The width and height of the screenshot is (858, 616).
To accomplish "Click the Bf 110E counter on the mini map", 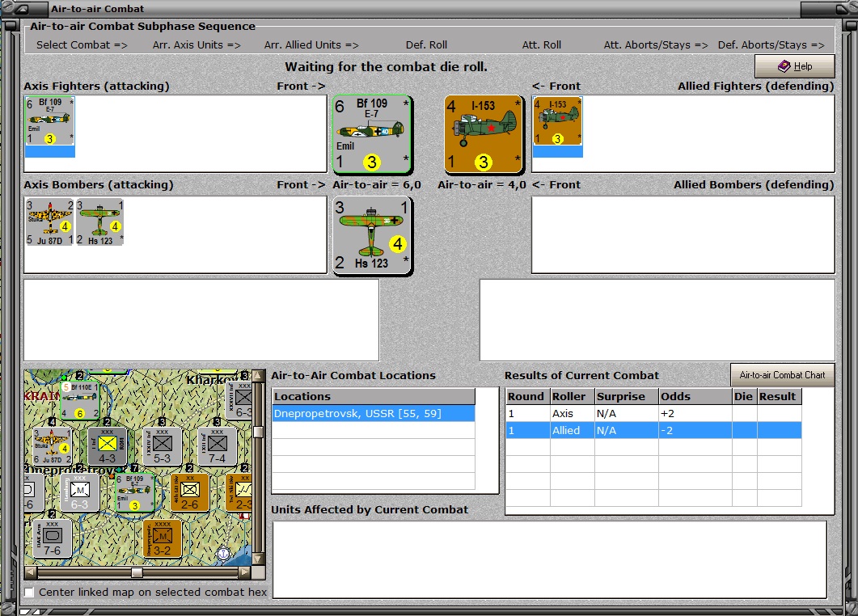I will coord(80,400).
